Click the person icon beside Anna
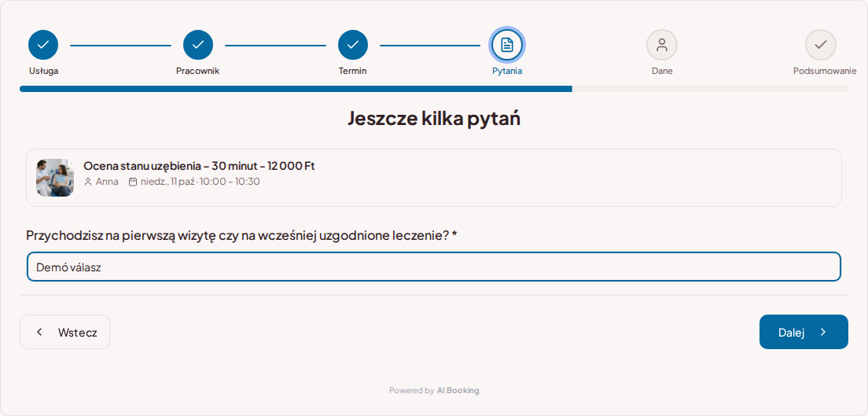This screenshot has height=416, width=868. (88, 182)
